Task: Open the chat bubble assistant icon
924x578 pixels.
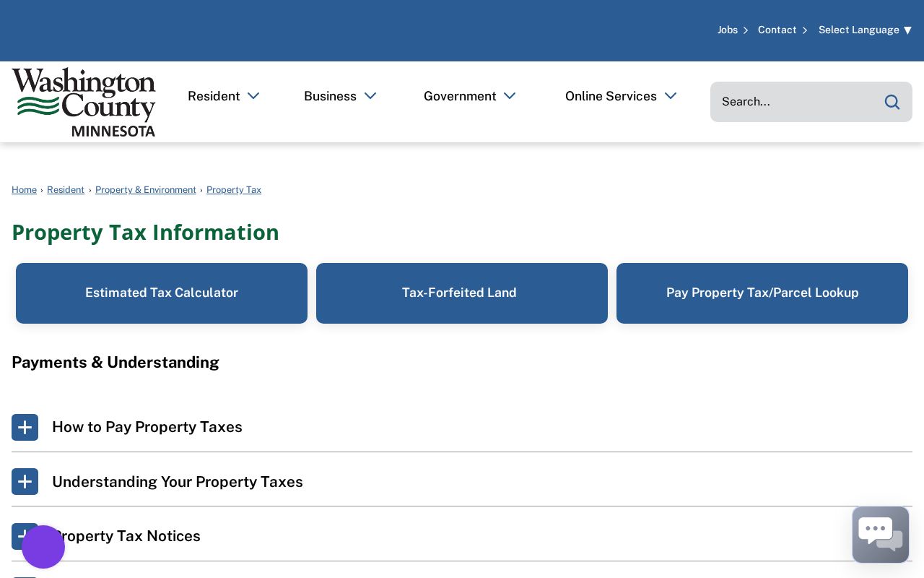Action: point(881,535)
